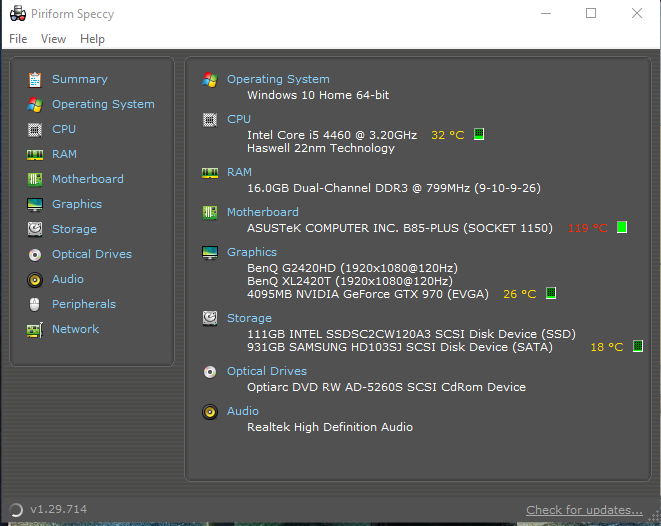Open the View menu
The width and height of the screenshot is (661, 526).
click(x=53, y=39)
